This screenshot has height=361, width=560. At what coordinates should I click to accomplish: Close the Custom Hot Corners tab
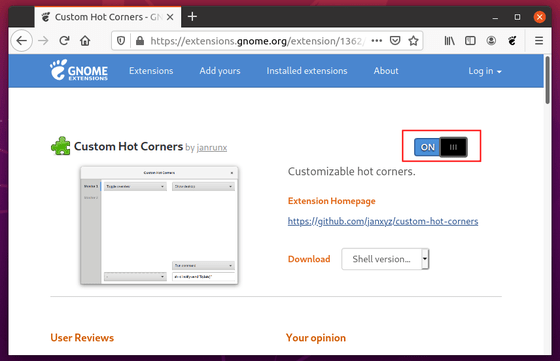(x=170, y=17)
